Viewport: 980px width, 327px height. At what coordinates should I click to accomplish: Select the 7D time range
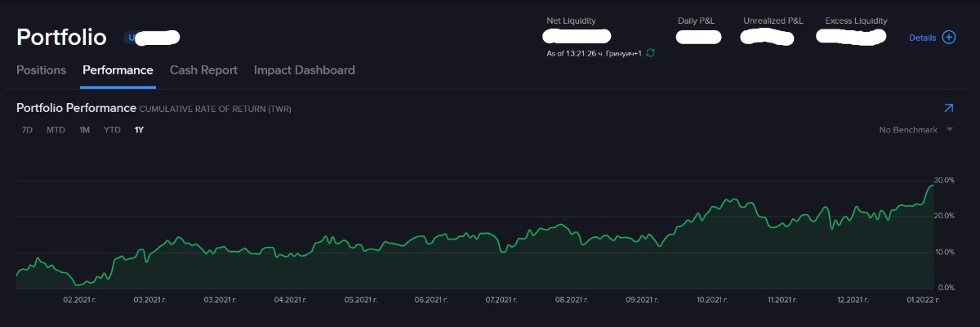(x=27, y=130)
